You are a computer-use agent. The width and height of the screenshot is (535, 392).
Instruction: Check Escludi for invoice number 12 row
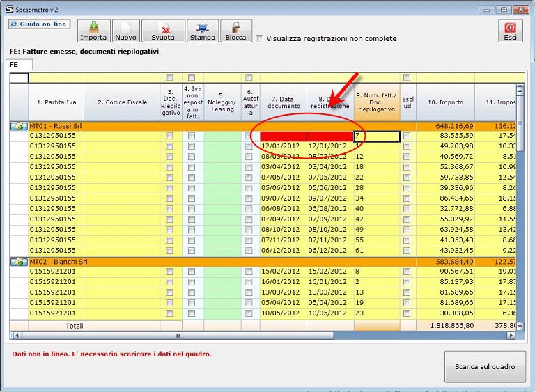(x=407, y=157)
